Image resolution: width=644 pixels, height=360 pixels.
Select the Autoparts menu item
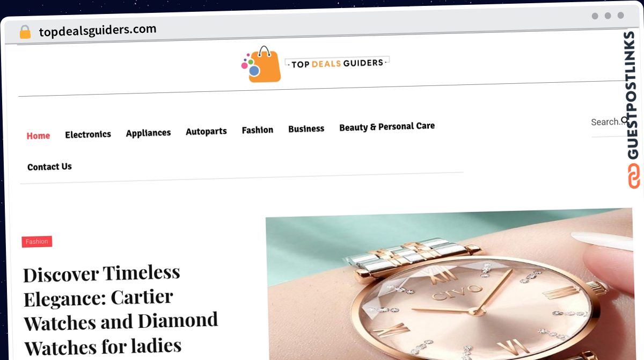coord(206,131)
